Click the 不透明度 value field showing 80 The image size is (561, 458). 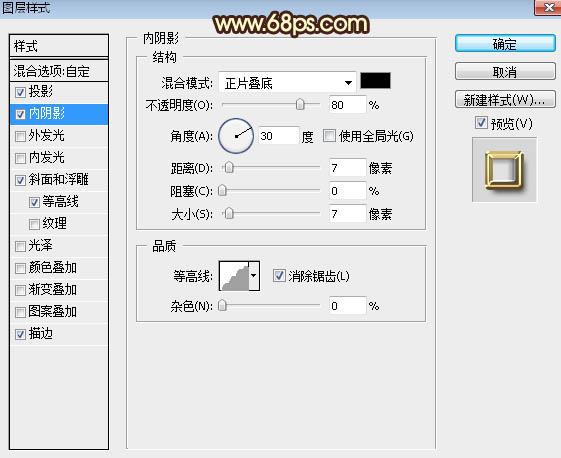(x=347, y=105)
